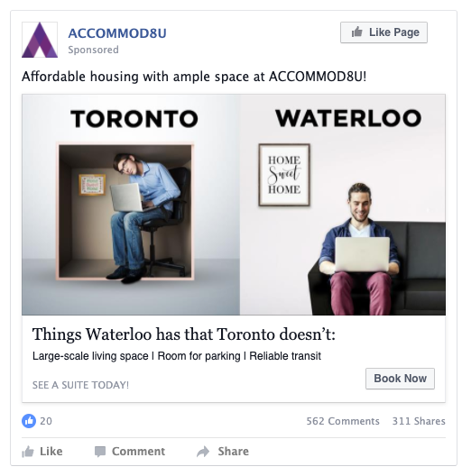Click the arrow Share icon
462x476 pixels.
(x=203, y=452)
